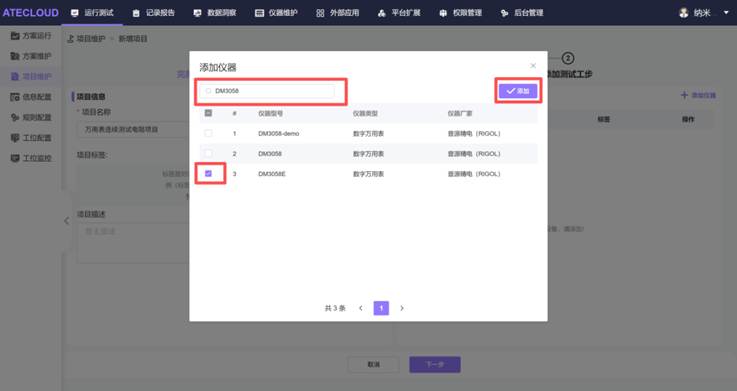Open the 平台扩展 top menu
Image resolution: width=737 pixels, height=391 pixels.
click(x=399, y=13)
